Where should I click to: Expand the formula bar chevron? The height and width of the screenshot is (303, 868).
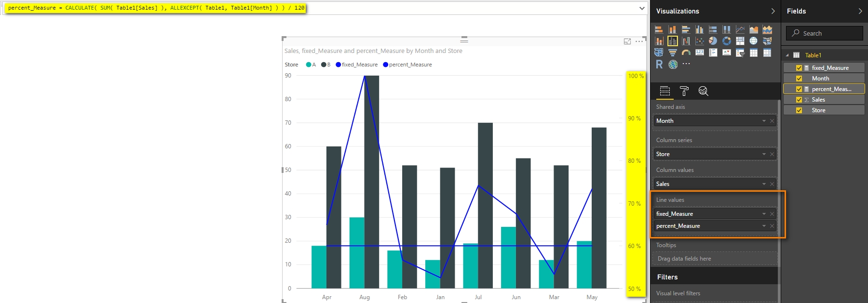pyautogui.click(x=642, y=8)
